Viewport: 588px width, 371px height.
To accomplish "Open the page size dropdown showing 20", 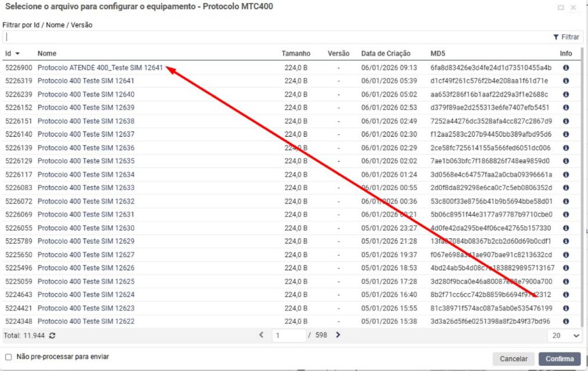I will (565, 336).
